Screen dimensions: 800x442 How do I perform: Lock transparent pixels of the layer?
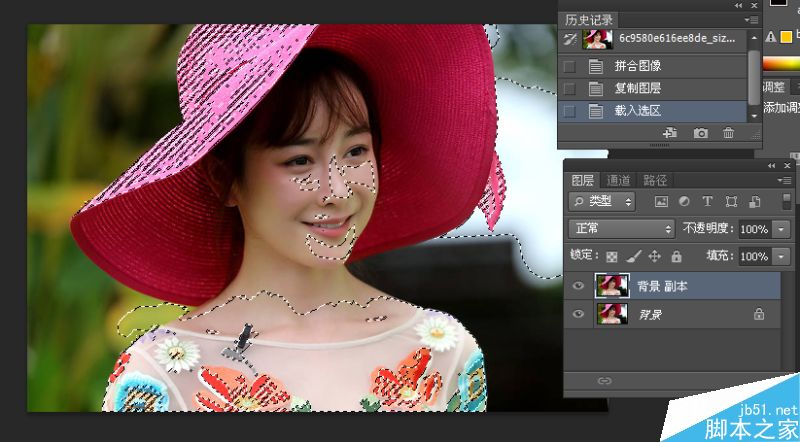click(x=611, y=257)
